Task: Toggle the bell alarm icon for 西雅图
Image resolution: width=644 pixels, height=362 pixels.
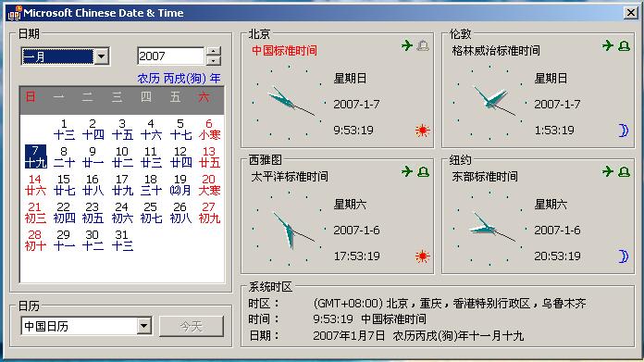Action: pos(423,172)
